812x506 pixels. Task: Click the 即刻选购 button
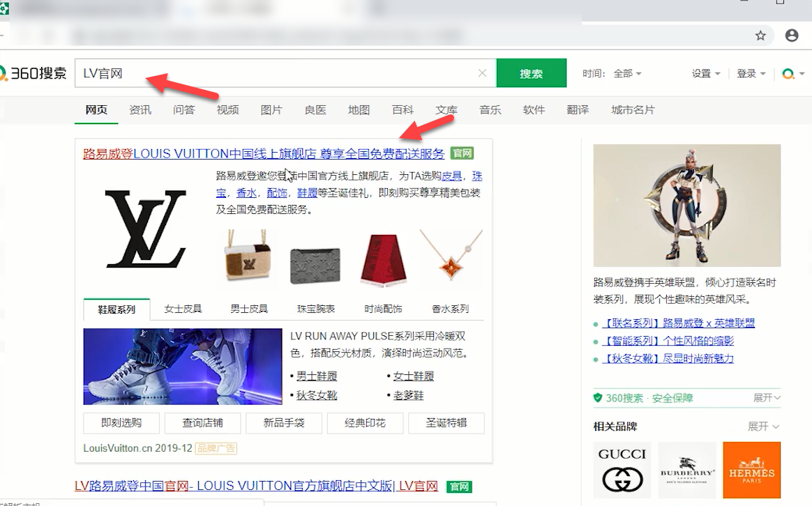[121, 423]
